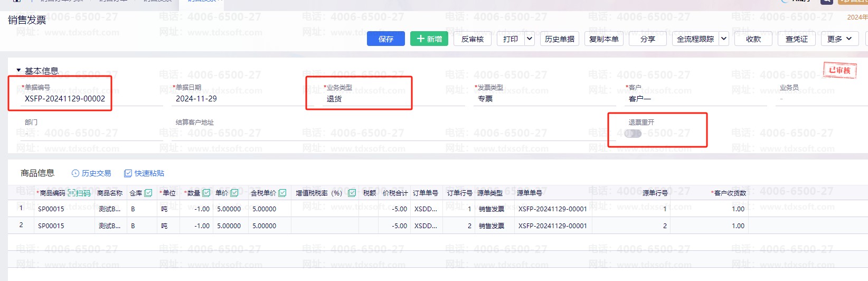Click the 业务类型 field showing 退货
868x281 pixels.
tap(359, 99)
